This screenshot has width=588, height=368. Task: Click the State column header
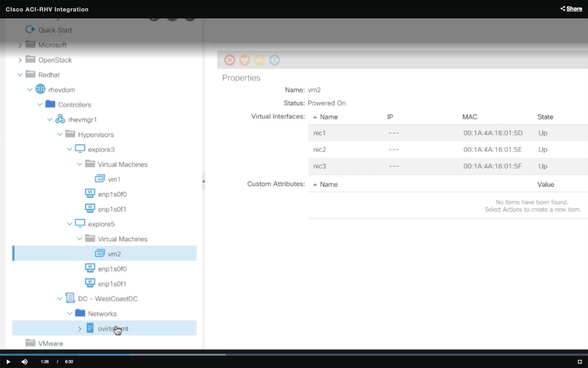[x=545, y=117]
